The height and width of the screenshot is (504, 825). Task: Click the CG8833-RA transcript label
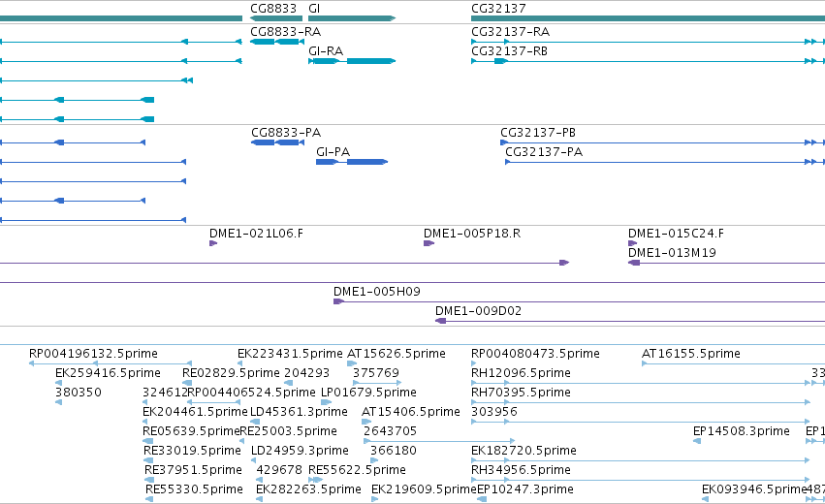coord(286,32)
